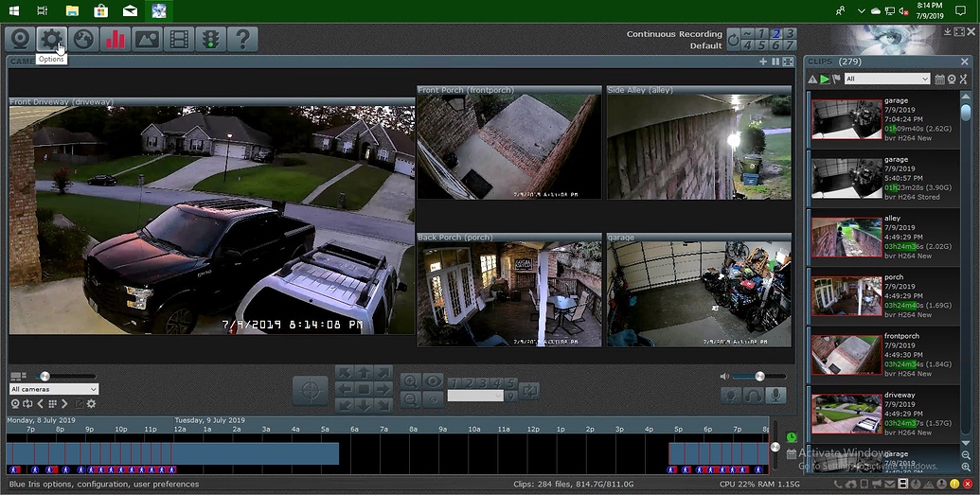Expand the clips filter 'All' dropdown
The width and height of the screenshot is (980, 495).
[x=887, y=80]
